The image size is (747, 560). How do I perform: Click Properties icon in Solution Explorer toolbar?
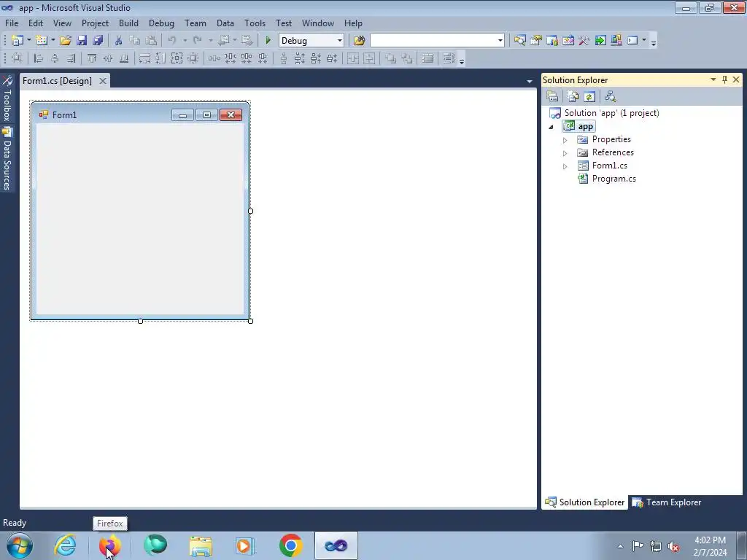553,97
